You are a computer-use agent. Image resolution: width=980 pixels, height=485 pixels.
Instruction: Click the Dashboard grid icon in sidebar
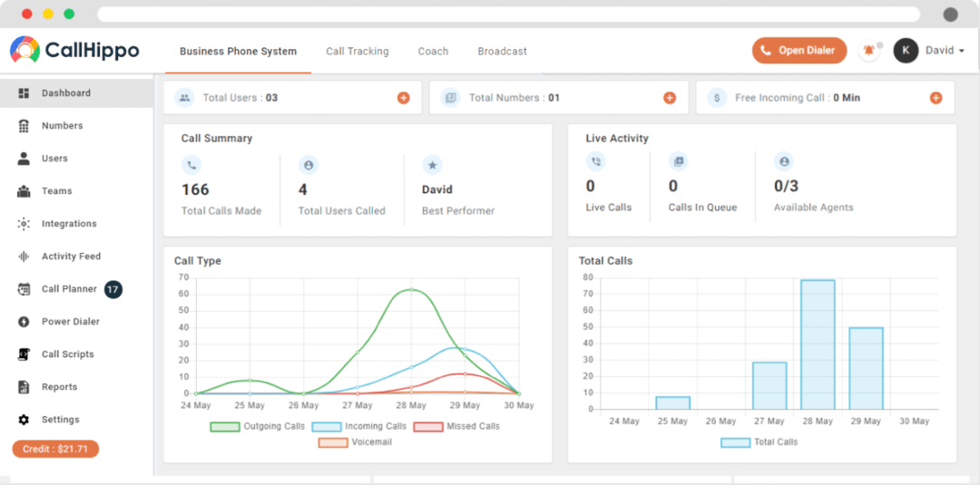pos(24,93)
